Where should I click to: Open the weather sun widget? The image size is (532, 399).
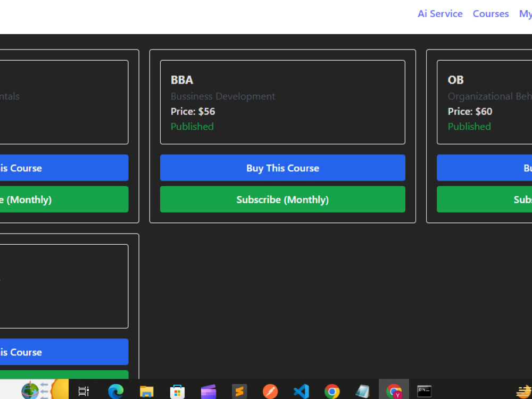point(60,389)
